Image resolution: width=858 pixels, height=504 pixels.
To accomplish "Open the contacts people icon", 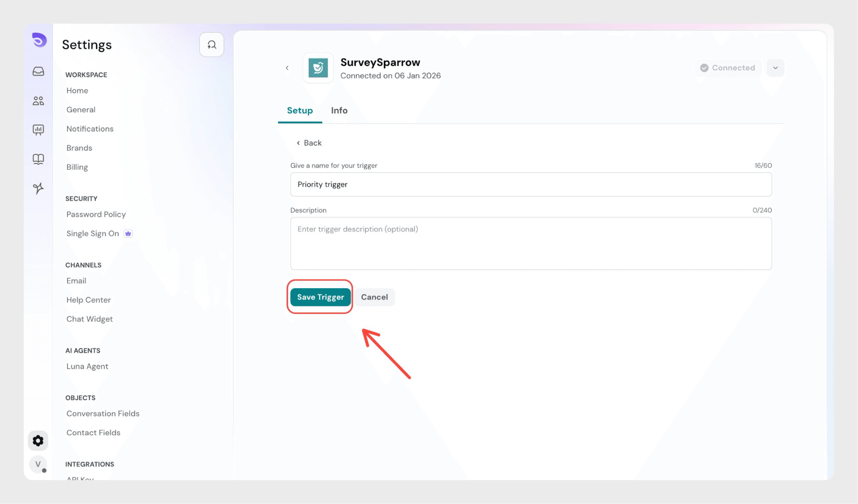I will pyautogui.click(x=38, y=101).
